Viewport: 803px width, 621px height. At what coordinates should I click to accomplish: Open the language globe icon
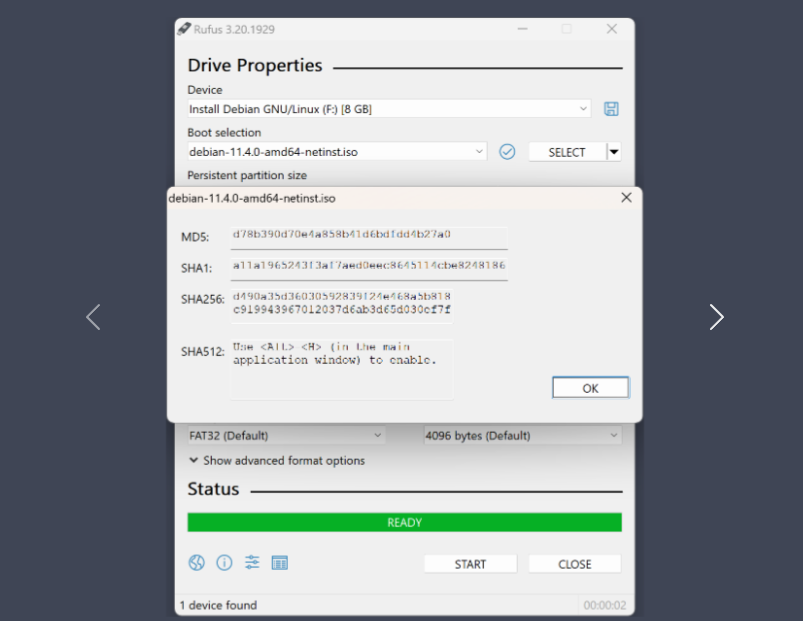[197, 563]
